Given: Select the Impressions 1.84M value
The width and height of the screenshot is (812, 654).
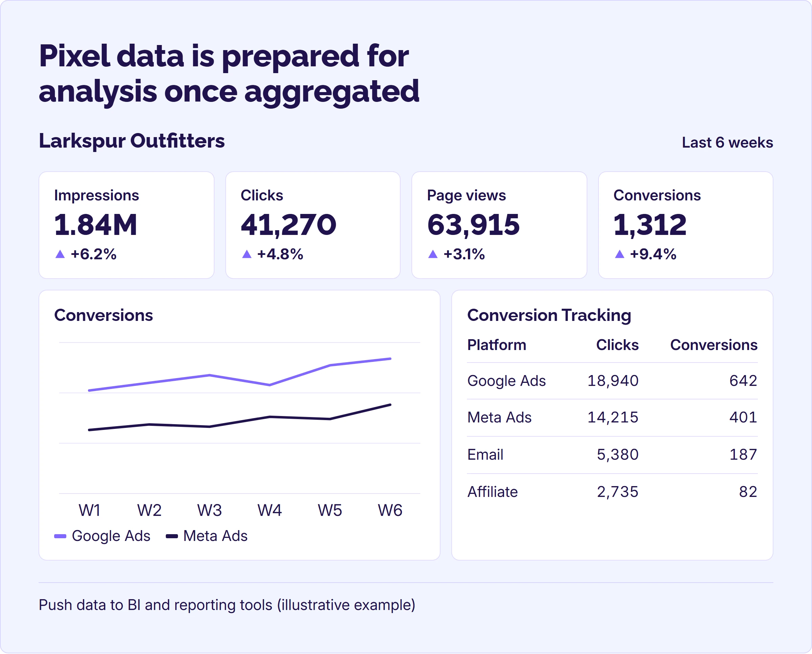Looking at the screenshot, I should [x=96, y=224].
